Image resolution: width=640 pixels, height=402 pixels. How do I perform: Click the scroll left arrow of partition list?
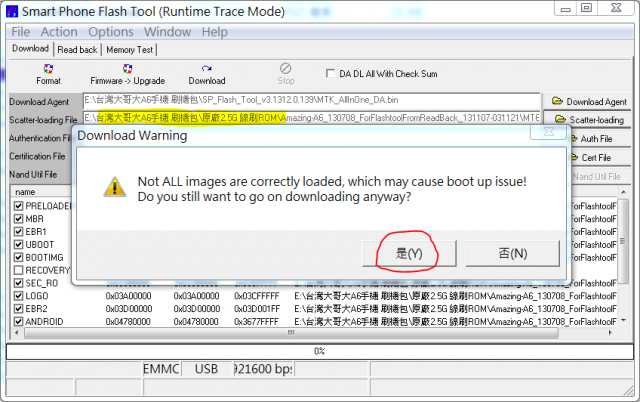(x=16, y=333)
